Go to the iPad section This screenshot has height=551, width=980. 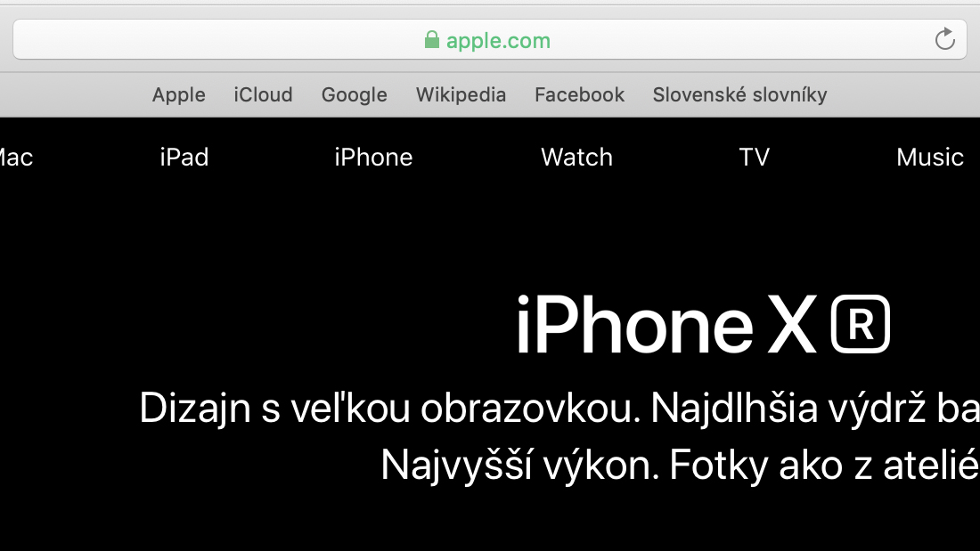[184, 158]
